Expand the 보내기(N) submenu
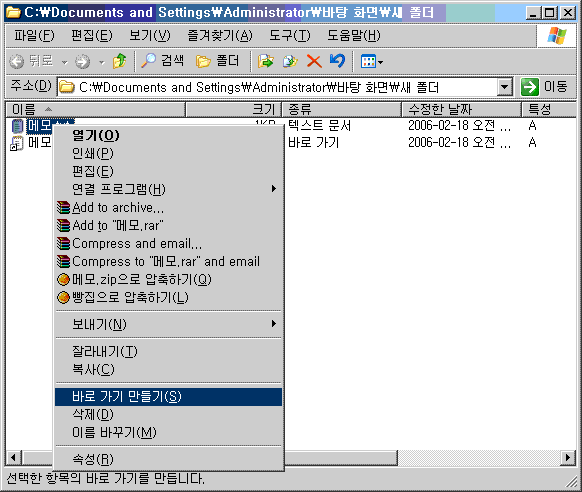582x492 pixels. [x=168, y=324]
